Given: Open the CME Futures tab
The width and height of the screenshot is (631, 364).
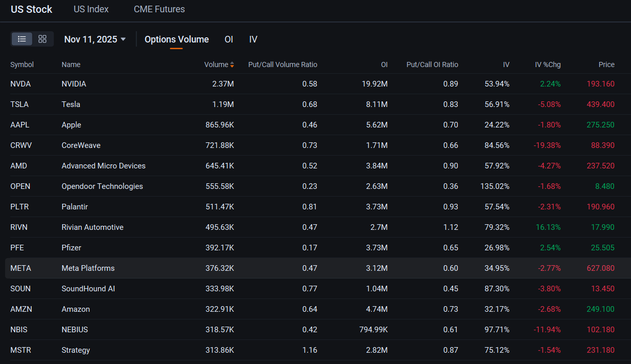Looking at the screenshot, I should pyautogui.click(x=159, y=9).
